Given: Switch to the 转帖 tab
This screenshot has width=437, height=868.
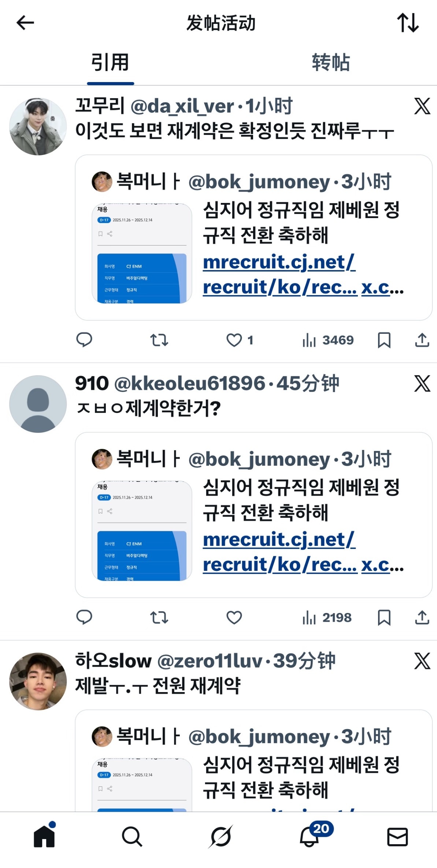Looking at the screenshot, I should pyautogui.click(x=331, y=62).
